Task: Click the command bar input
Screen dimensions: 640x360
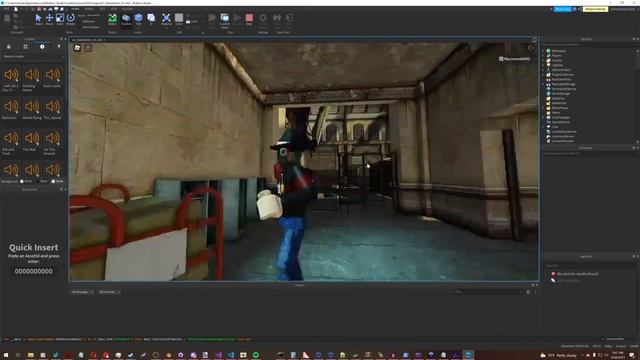Action: (302, 339)
